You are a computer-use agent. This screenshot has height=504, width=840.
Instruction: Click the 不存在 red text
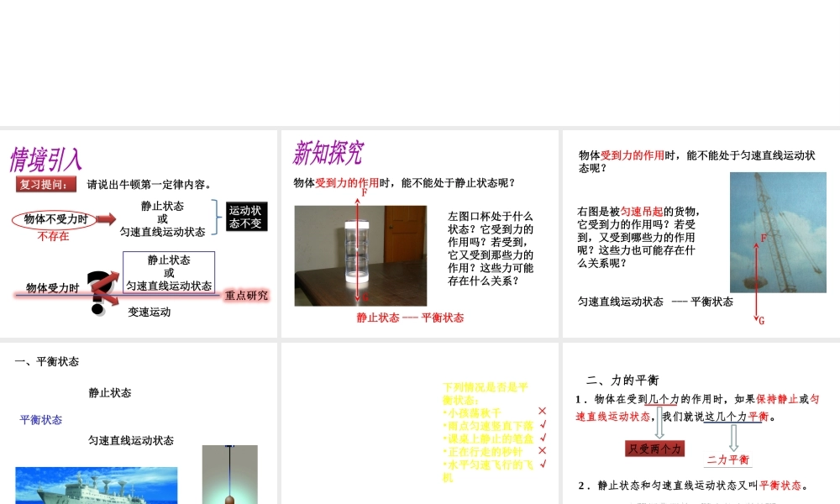click(x=53, y=236)
